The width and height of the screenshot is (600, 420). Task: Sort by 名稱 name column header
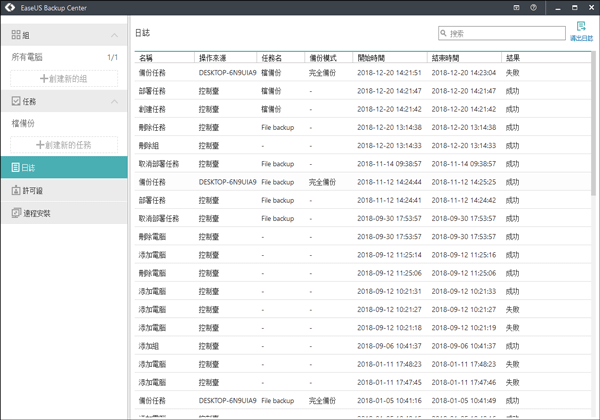[146, 58]
